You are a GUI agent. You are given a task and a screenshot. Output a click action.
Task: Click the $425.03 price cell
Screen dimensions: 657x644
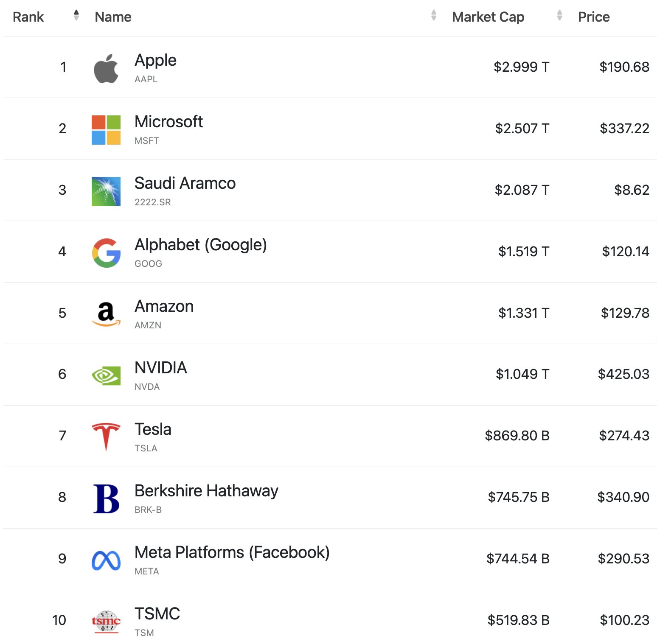[624, 374]
